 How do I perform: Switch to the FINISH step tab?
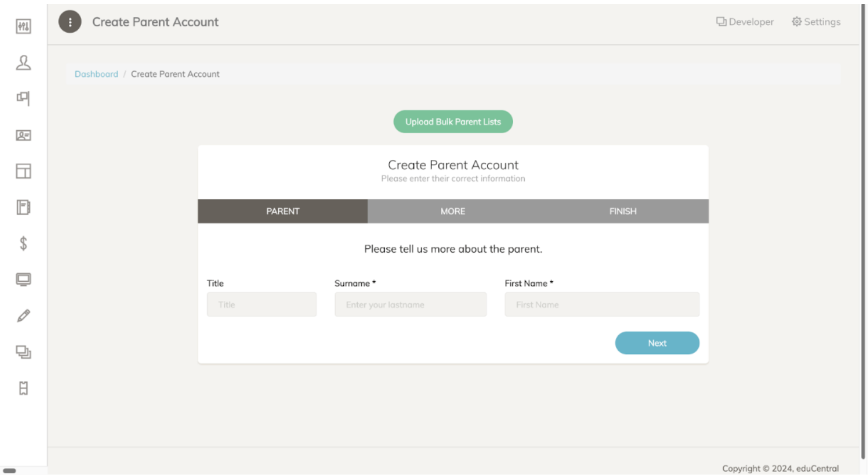623,211
